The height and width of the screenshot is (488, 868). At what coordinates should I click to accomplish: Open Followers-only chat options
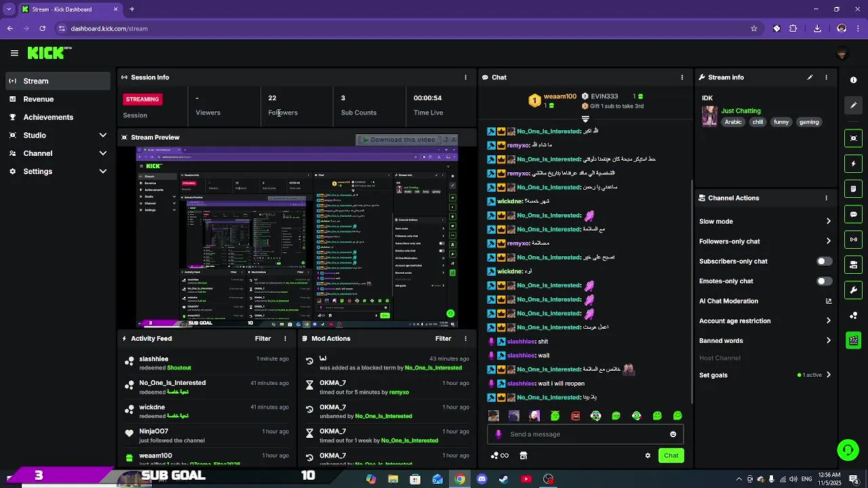point(765,241)
